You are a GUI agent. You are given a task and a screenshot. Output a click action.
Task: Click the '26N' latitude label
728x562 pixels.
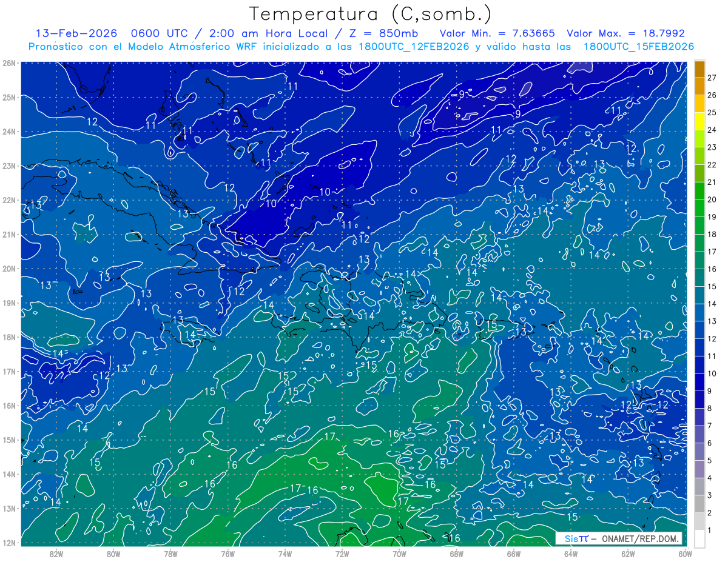[9, 63]
